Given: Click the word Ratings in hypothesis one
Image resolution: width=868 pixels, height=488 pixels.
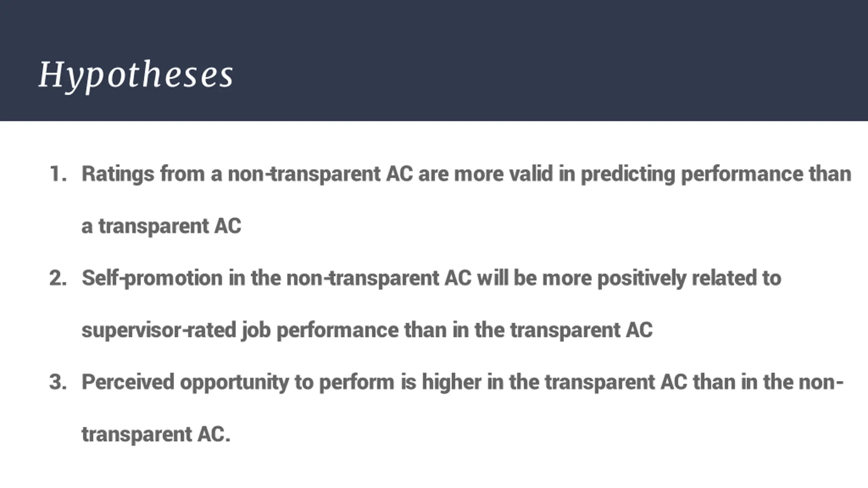Looking at the screenshot, I should pyautogui.click(x=118, y=175).
